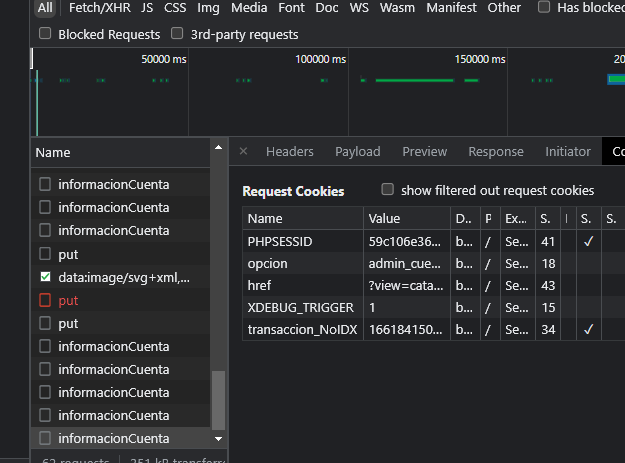This screenshot has width=625, height=463.
Task: Click the 100000 ms timeline marker
Action: [x=320, y=59]
